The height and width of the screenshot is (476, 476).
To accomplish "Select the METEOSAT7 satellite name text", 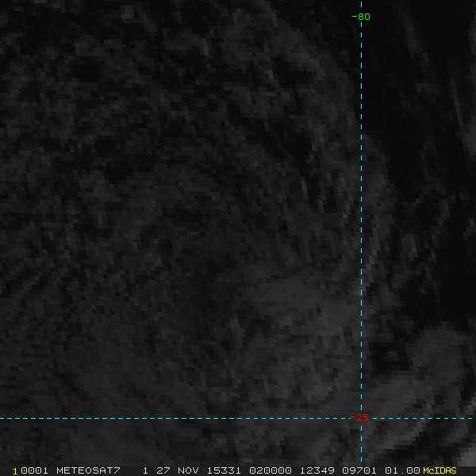I will point(88,470).
